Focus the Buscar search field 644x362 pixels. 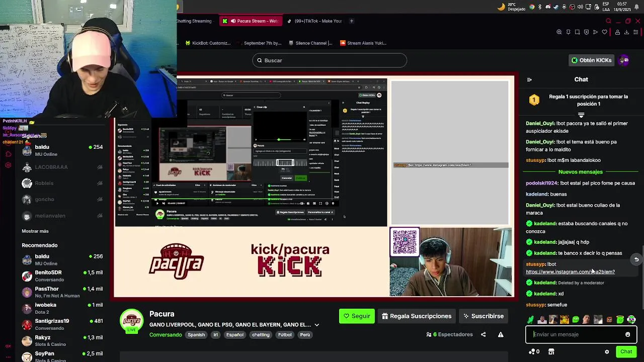coord(330,60)
